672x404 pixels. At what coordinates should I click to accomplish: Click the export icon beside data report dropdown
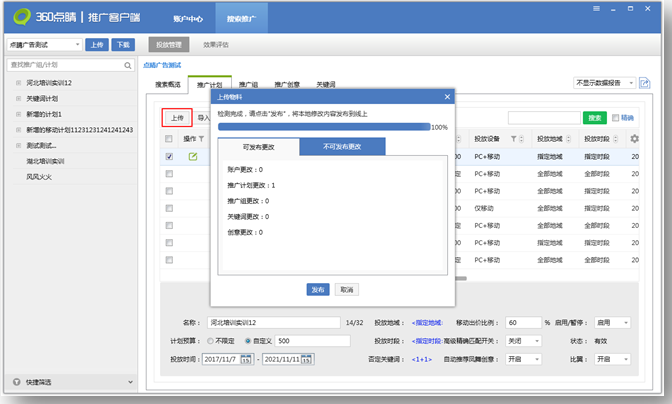tap(644, 83)
